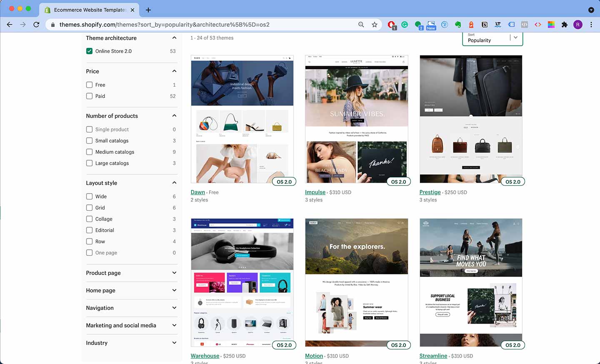Screen dimensions: 600x364
Task: Open the orange lighthouse extension
Action: 471,25
